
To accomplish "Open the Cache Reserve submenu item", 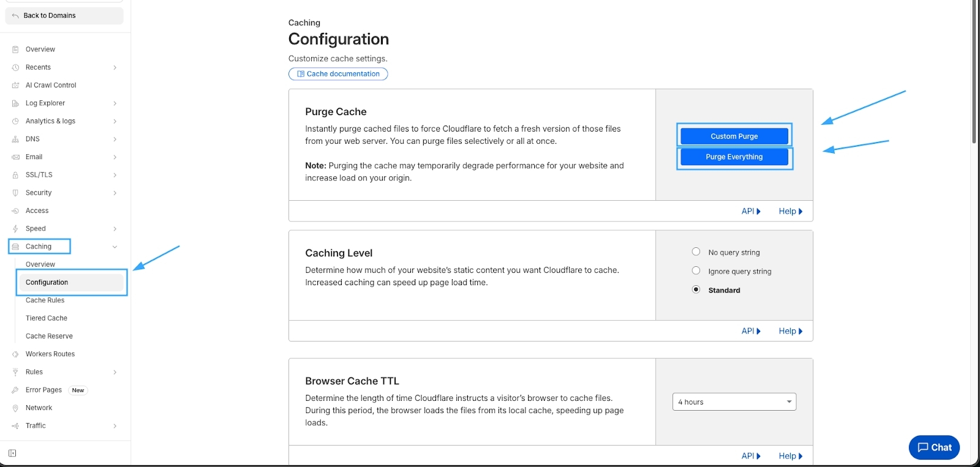I will click(x=49, y=336).
